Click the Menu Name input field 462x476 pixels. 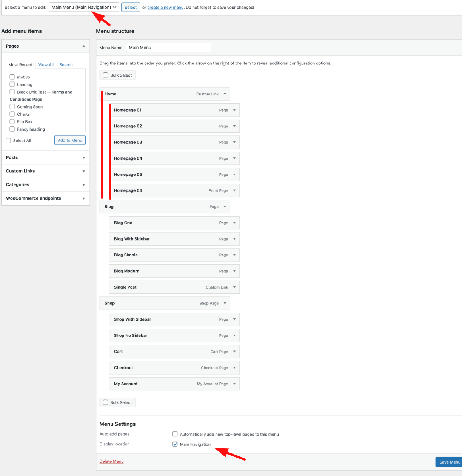coord(168,48)
